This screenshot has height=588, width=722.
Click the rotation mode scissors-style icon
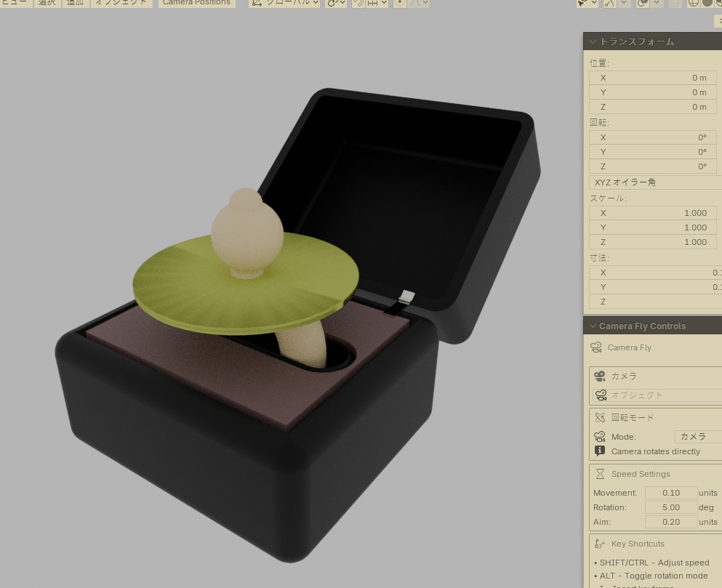tap(600, 417)
